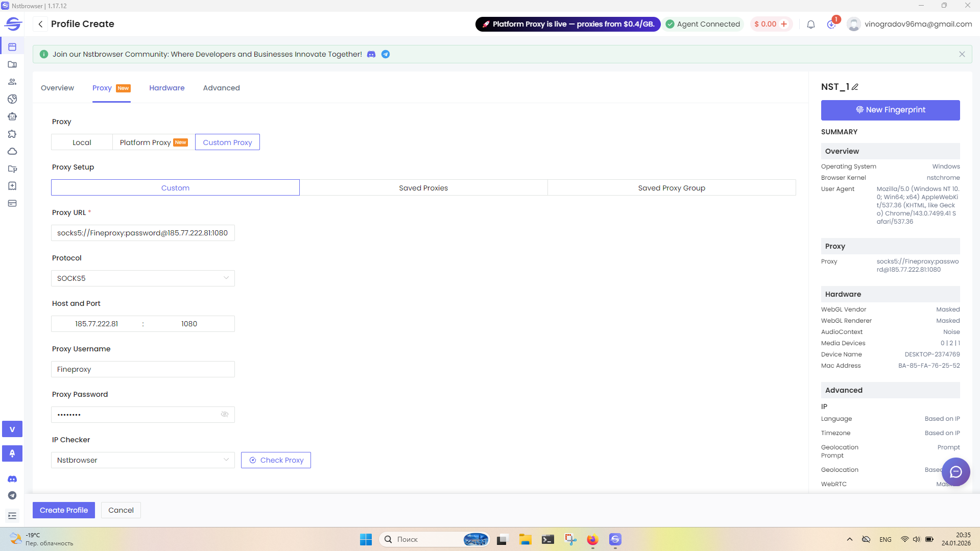
Task: Open the browser profiles sidebar icon
Action: click(x=12, y=47)
